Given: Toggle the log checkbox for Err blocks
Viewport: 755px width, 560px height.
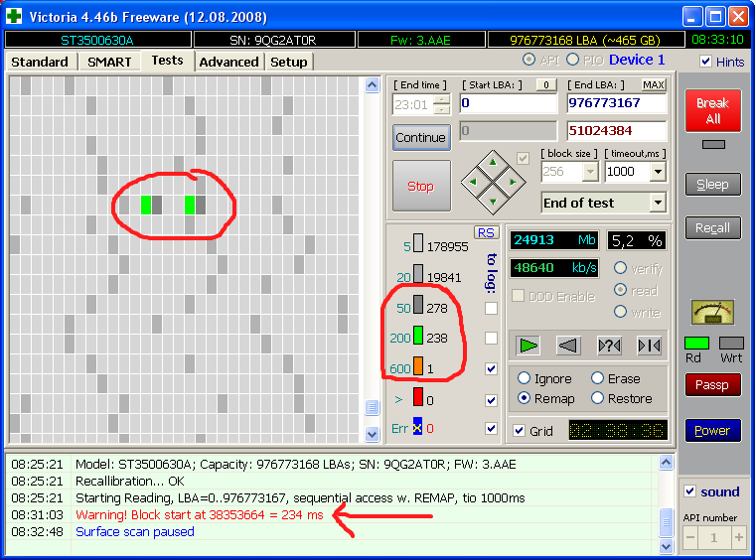Looking at the screenshot, I should click(491, 428).
